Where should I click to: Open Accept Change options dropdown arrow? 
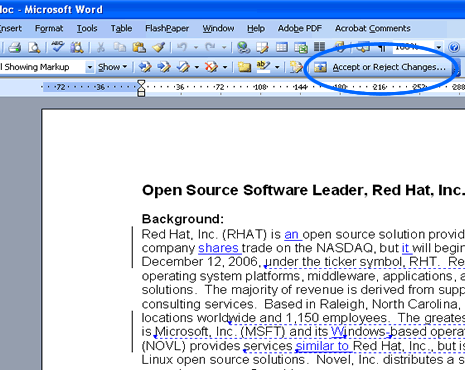[x=197, y=67]
